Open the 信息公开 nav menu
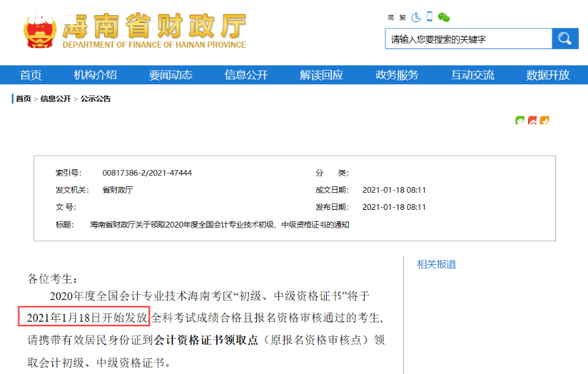The height and width of the screenshot is (374, 588). [x=246, y=75]
